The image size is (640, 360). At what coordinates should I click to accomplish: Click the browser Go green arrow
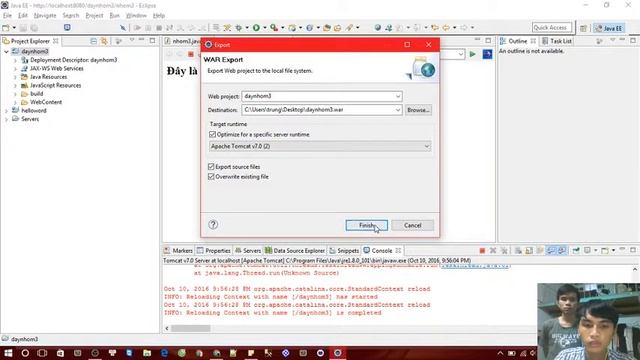tap(473, 54)
